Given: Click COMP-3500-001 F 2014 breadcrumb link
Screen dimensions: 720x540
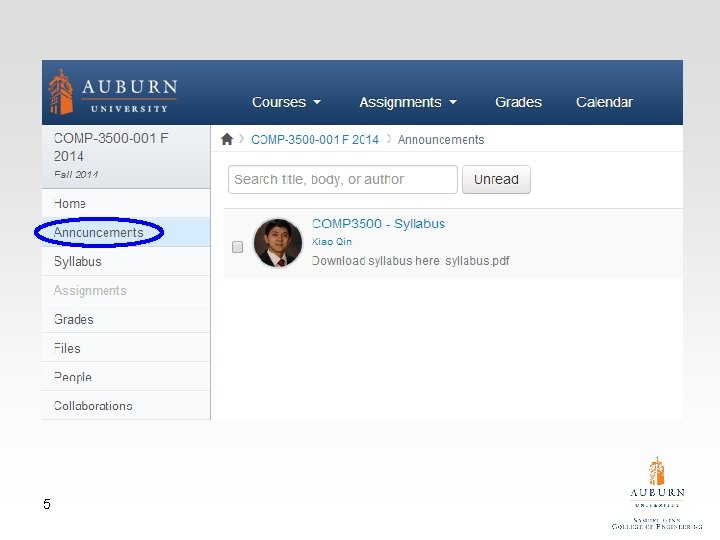Looking at the screenshot, I should 315,140.
